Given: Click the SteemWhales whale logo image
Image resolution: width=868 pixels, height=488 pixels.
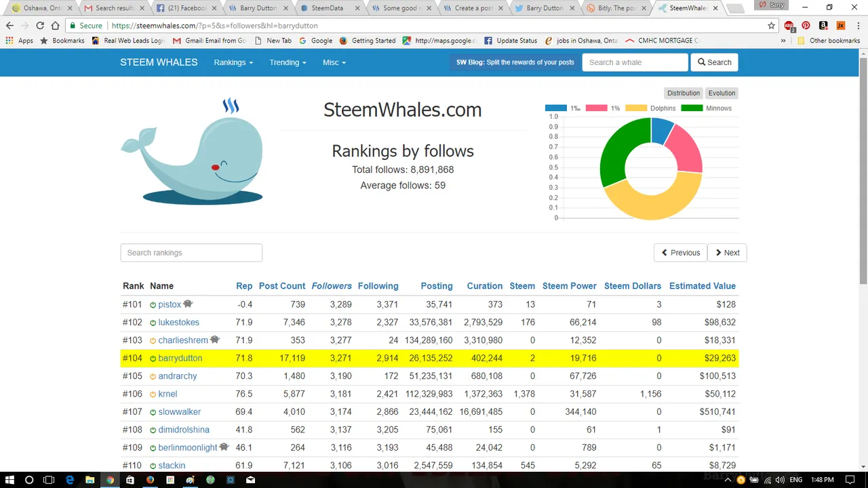Looking at the screenshot, I should (x=192, y=152).
